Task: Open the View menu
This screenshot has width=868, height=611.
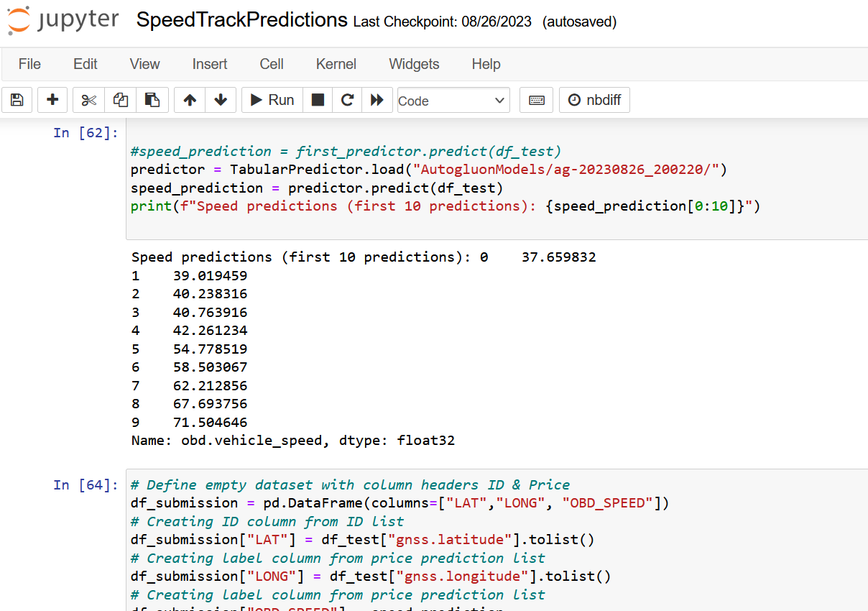Action: coord(144,64)
